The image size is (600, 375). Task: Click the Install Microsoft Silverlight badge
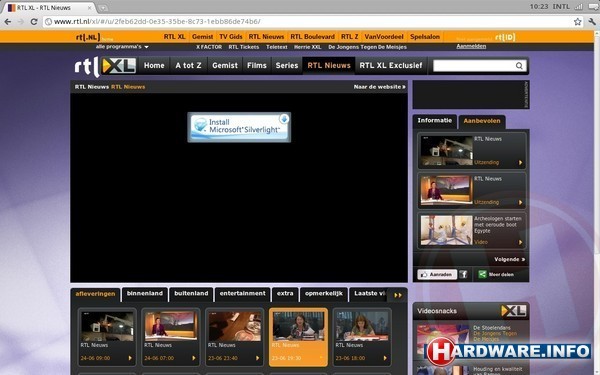click(239, 127)
